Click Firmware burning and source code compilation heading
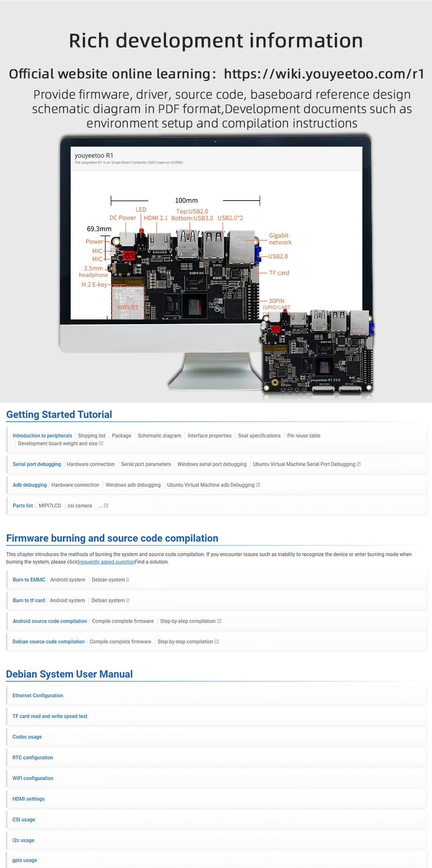The width and height of the screenshot is (432, 868). [x=112, y=538]
